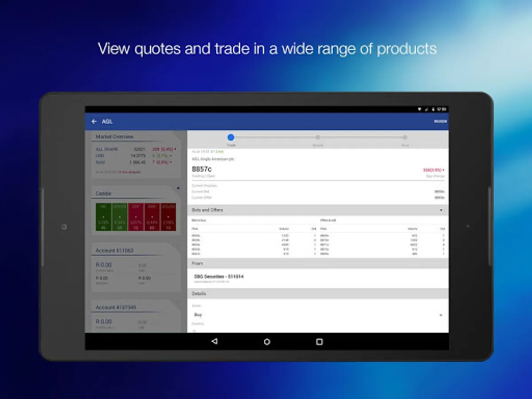
Task: Open the Account 4137345 card
Action: 136,316
